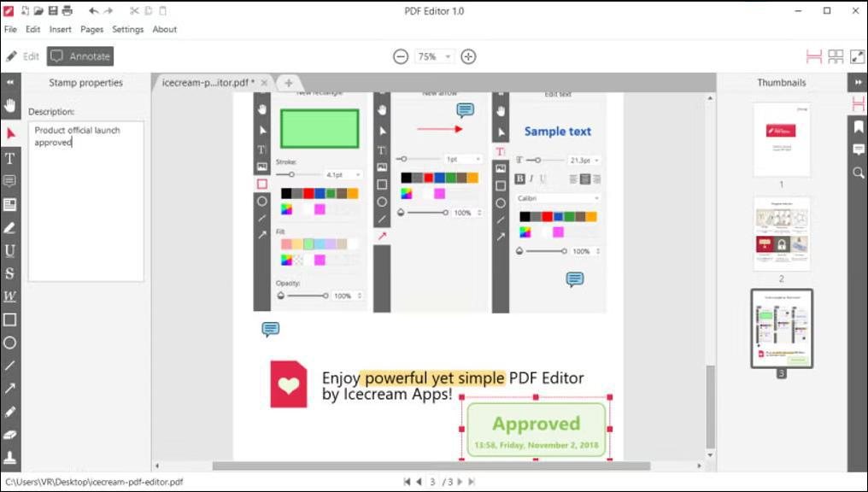
Task: Go to next page
Action: click(x=460, y=482)
